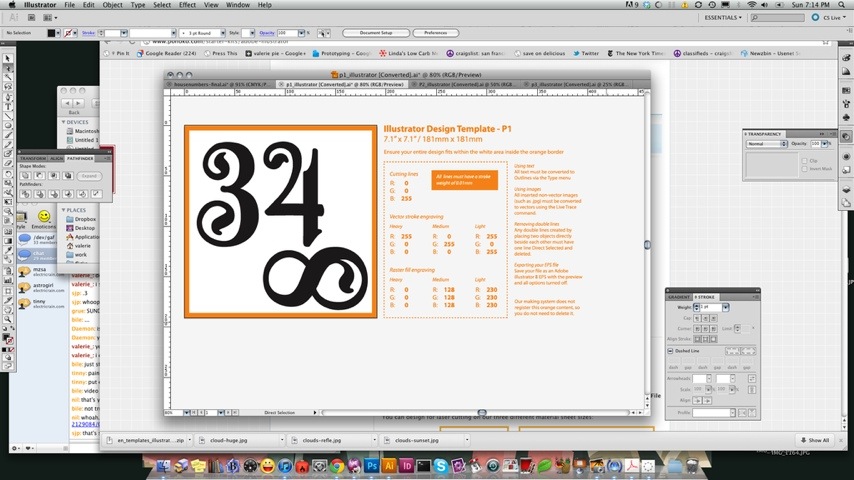Open Illustrator icon in the Dock
Screen dimensions: 854x480
tap(389, 466)
